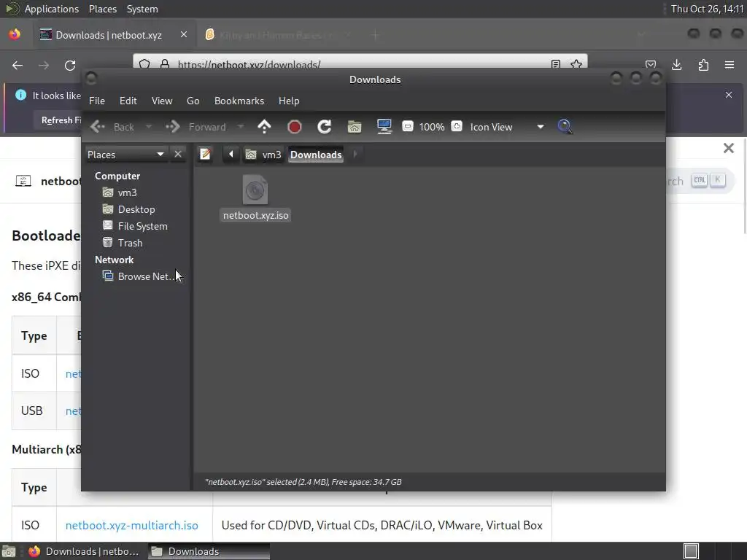
Task: Open Browse Network in the sidebar
Action: (139, 276)
